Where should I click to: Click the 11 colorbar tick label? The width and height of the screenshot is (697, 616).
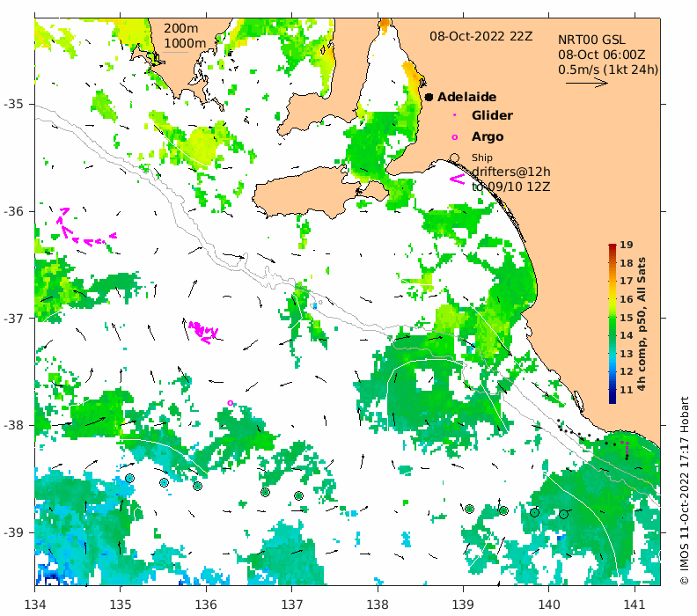coord(627,390)
